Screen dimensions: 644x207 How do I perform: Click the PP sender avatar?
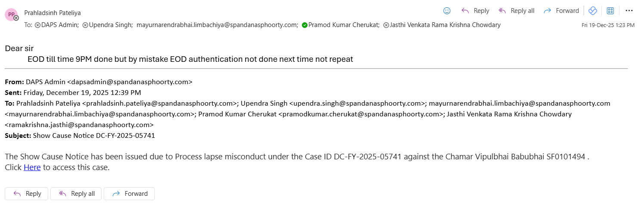(11, 15)
